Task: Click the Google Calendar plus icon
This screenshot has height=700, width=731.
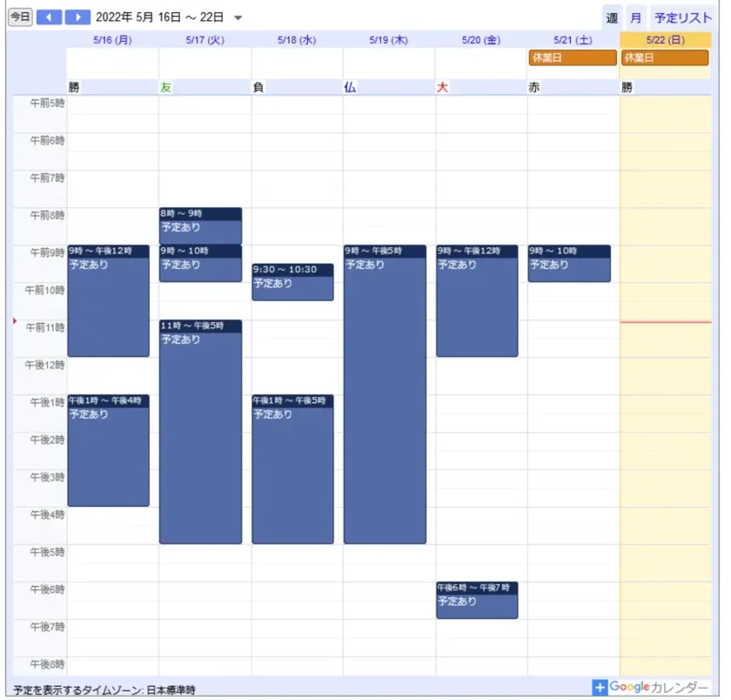Action: tap(600, 688)
